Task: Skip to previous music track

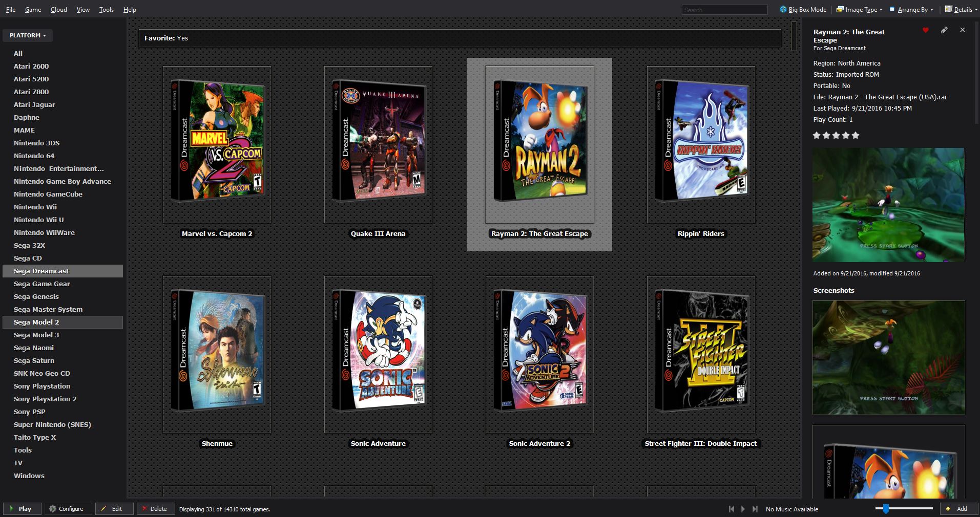Action: tap(732, 509)
